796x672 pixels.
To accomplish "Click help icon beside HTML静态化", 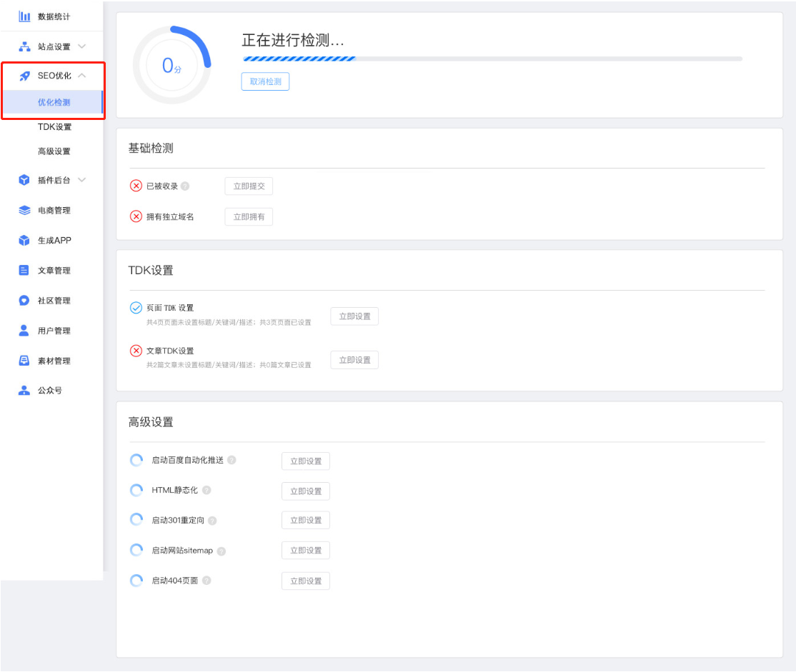I will pyautogui.click(x=207, y=491).
